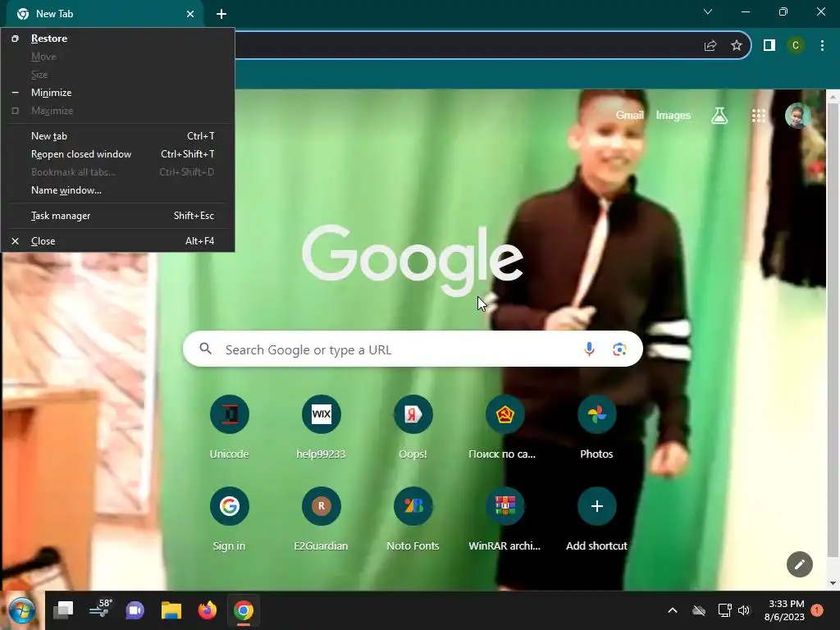Open the Windows Start orb
The height and width of the screenshot is (630, 840).
[x=21, y=610]
